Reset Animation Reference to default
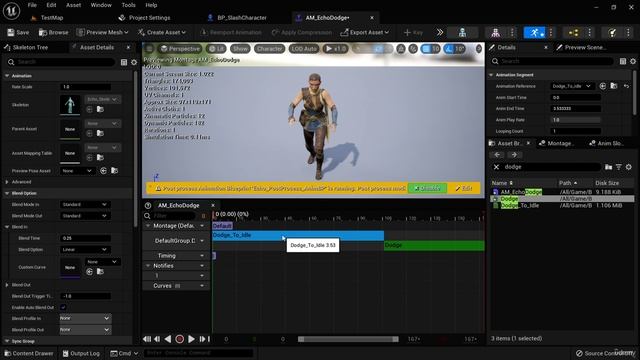The height and width of the screenshot is (360, 640). coord(627,86)
